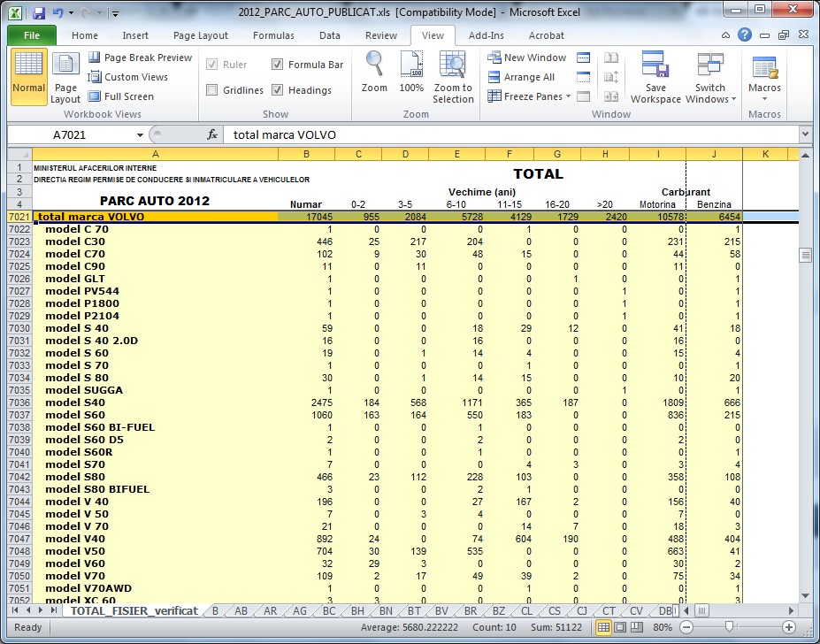Click the Insert Function fx icon
Viewport: 820px width, 644px height.
coord(211,135)
